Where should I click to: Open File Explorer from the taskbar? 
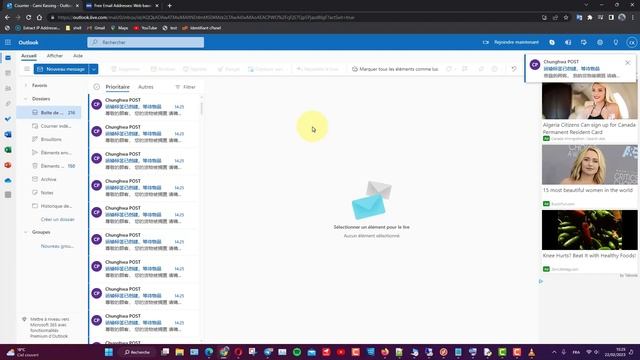click(180, 352)
